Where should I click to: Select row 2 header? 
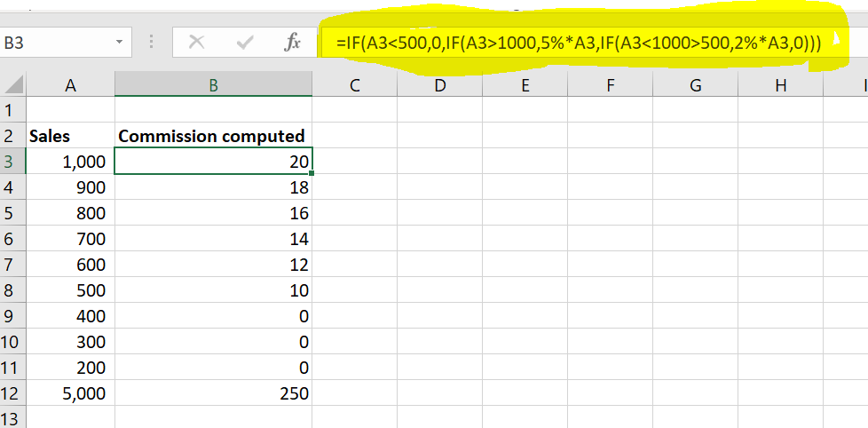pos(12,135)
